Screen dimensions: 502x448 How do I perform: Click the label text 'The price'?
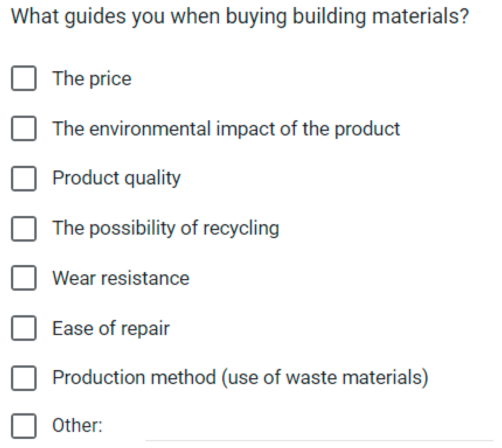point(92,78)
